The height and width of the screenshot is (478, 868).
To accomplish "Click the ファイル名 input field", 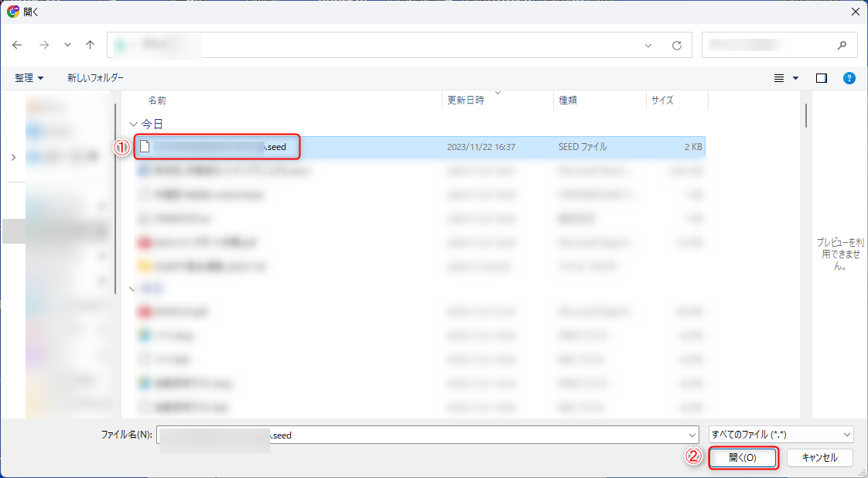I will 427,435.
